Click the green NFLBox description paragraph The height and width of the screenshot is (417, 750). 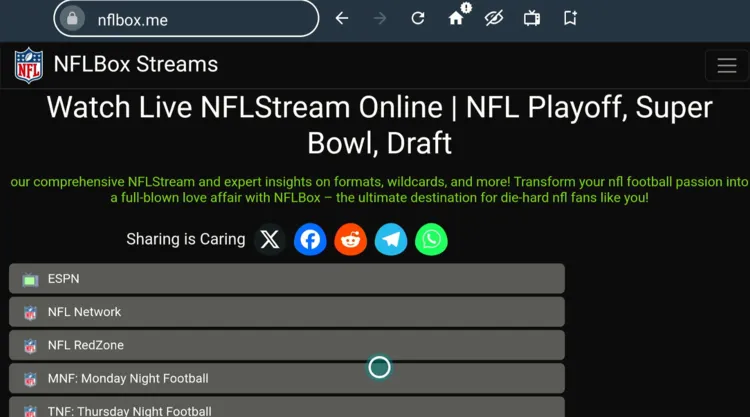[379, 190]
